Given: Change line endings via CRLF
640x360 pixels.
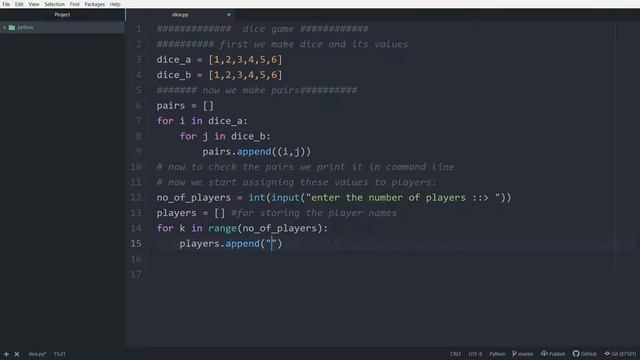Looking at the screenshot, I should point(456,354).
